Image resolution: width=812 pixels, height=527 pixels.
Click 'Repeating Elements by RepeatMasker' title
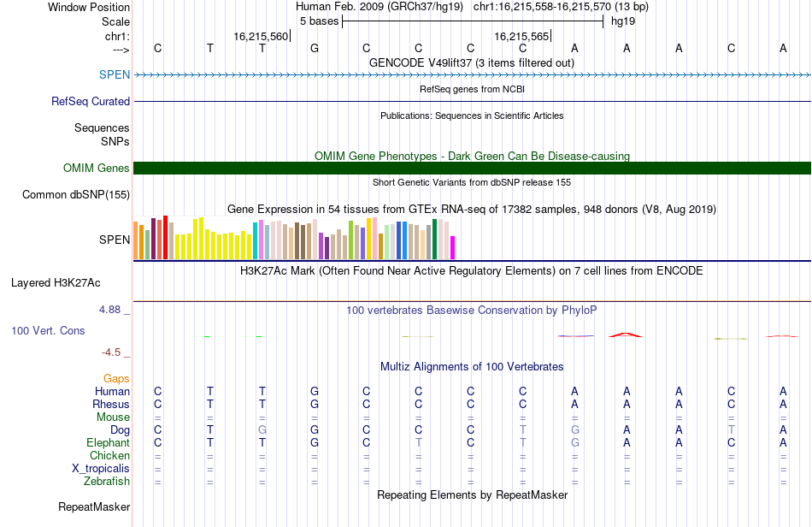coord(473,494)
